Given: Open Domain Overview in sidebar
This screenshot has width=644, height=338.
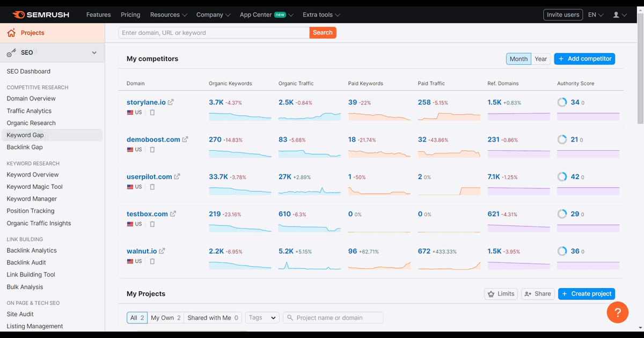Looking at the screenshot, I should pos(31,99).
